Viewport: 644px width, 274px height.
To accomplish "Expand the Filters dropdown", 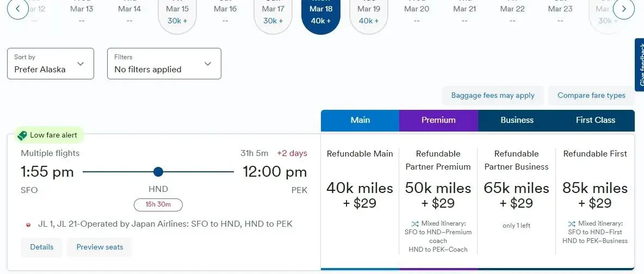I will tap(164, 64).
